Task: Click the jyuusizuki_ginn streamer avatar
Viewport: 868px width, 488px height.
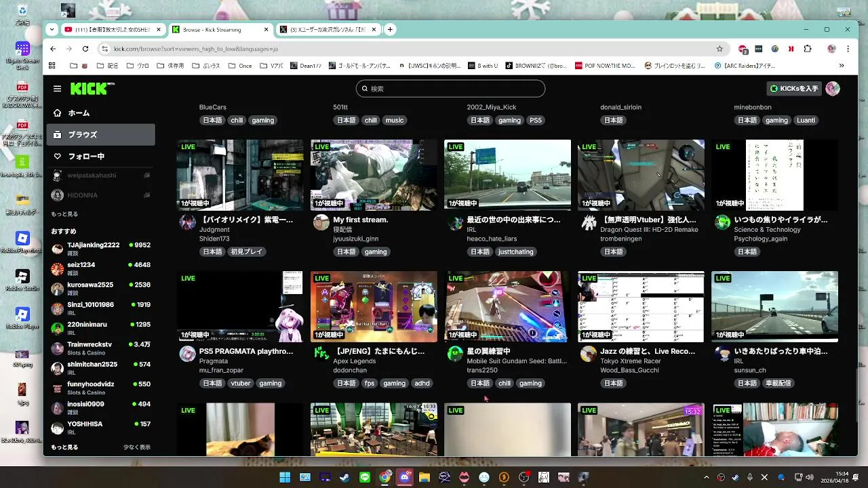Action: click(x=321, y=222)
